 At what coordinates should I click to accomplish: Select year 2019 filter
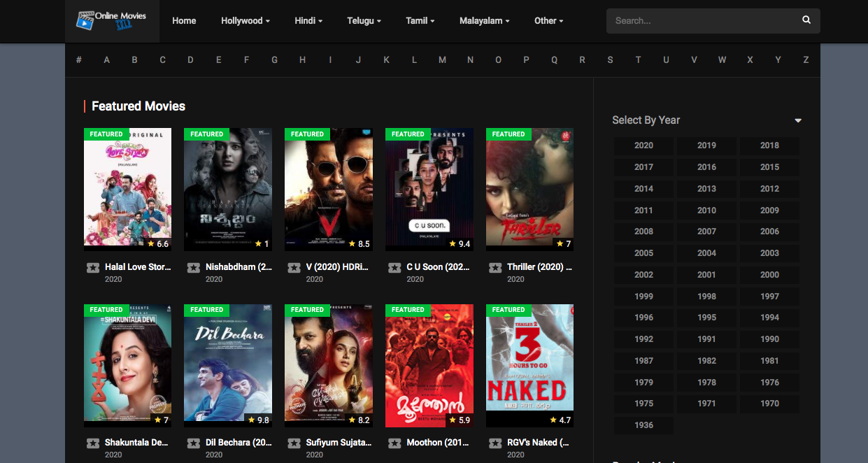point(706,145)
